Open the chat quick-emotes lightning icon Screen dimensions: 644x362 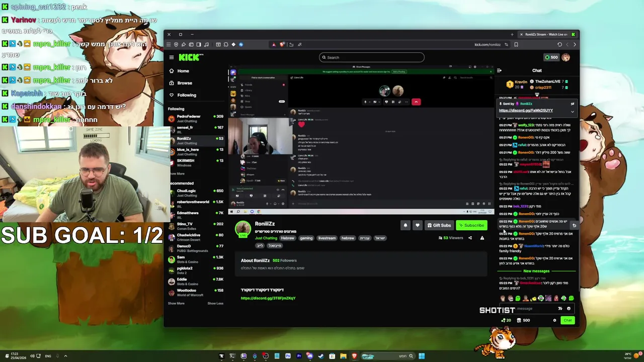[x=560, y=309]
